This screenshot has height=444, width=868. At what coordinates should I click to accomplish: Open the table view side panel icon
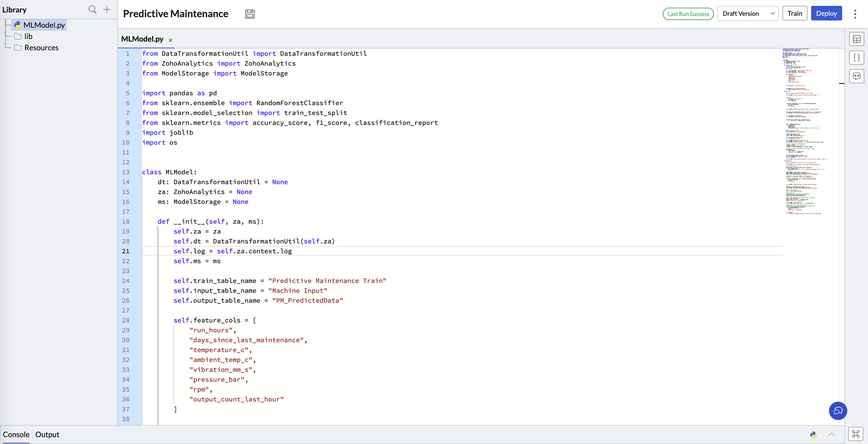[x=857, y=39]
